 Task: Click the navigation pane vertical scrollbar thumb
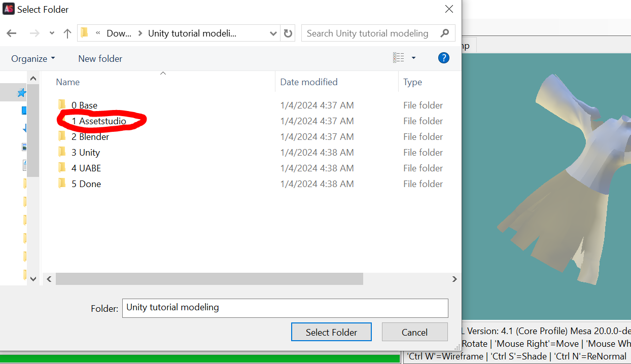coord(33,130)
